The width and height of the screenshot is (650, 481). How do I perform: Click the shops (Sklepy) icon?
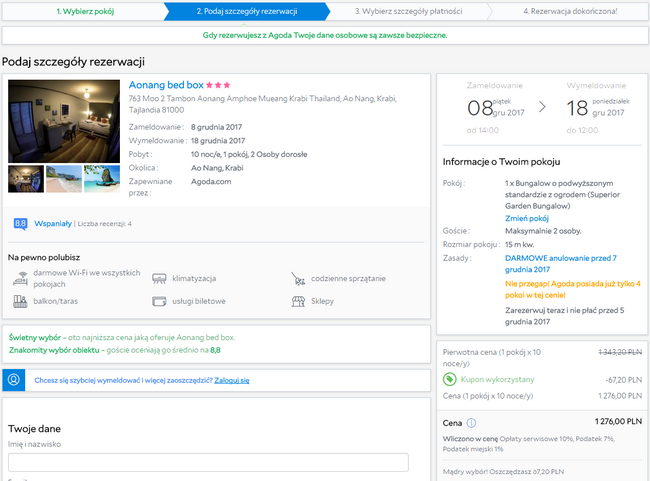tap(298, 301)
